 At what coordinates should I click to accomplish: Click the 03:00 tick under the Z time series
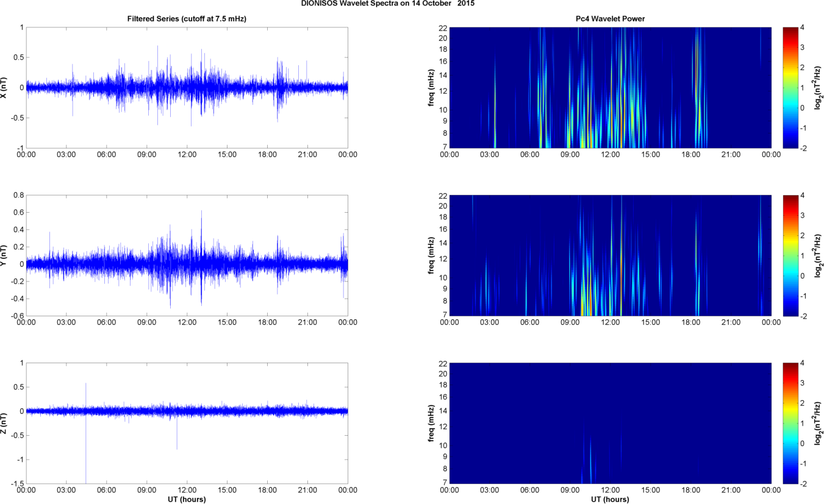click(66, 490)
